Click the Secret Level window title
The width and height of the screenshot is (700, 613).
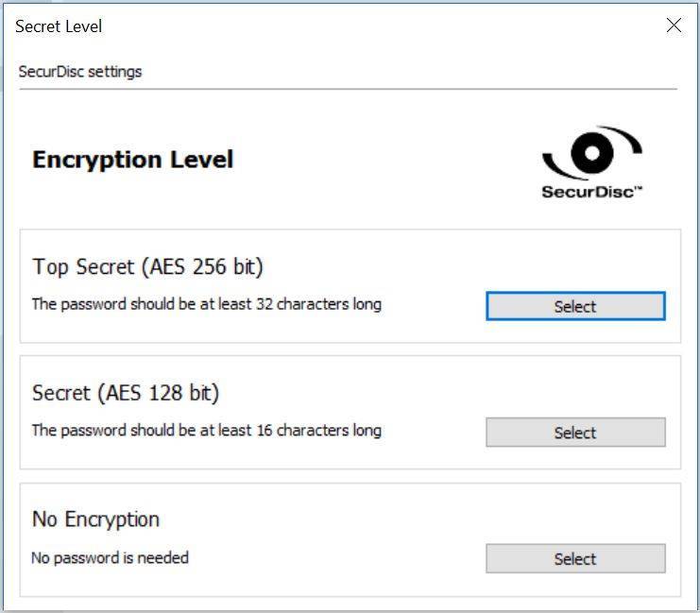click(x=59, y=26)
